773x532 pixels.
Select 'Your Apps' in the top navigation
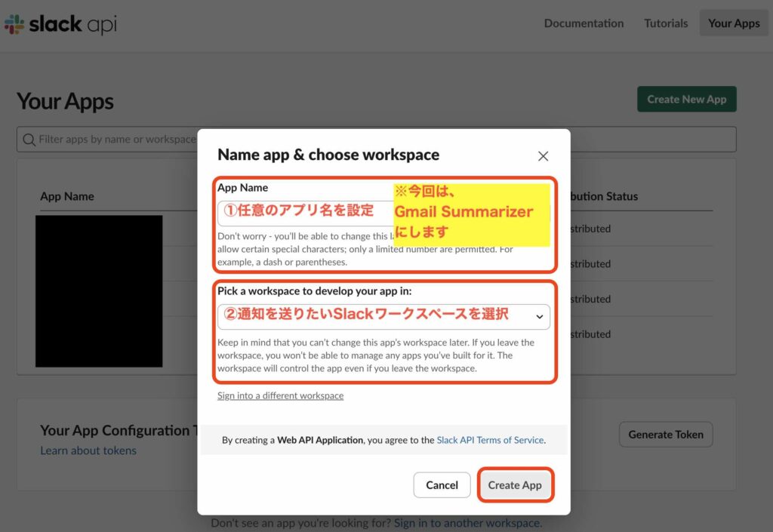733,23
